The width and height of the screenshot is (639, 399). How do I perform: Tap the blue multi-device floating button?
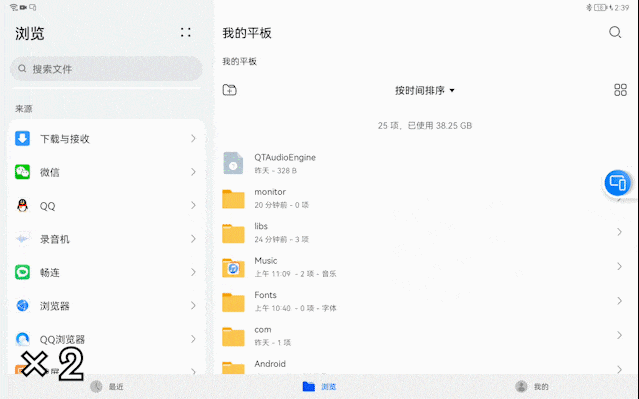click(x=617, y=183)
